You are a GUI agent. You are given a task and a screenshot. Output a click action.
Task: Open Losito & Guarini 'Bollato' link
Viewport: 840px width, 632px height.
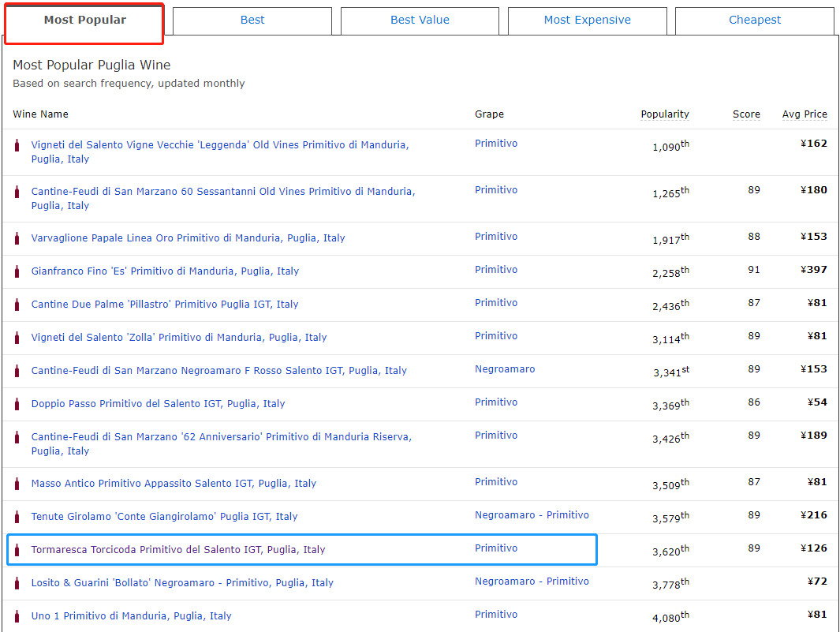182,583
